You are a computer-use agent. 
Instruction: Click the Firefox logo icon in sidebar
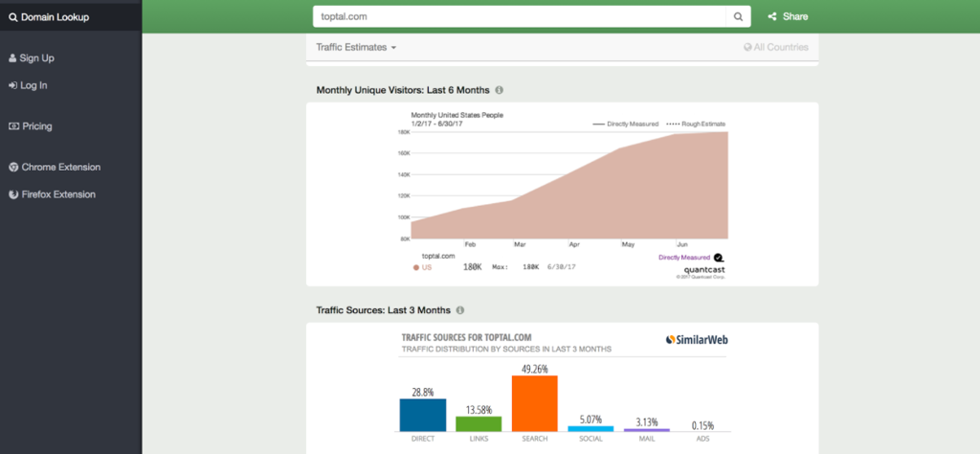tap(13, 194)
